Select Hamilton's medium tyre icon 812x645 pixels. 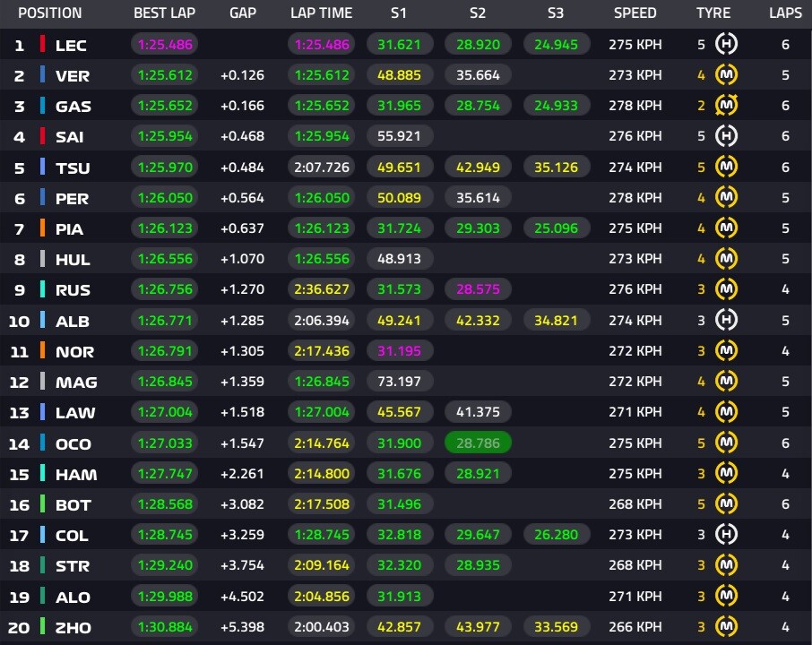[x=726, y=473]
